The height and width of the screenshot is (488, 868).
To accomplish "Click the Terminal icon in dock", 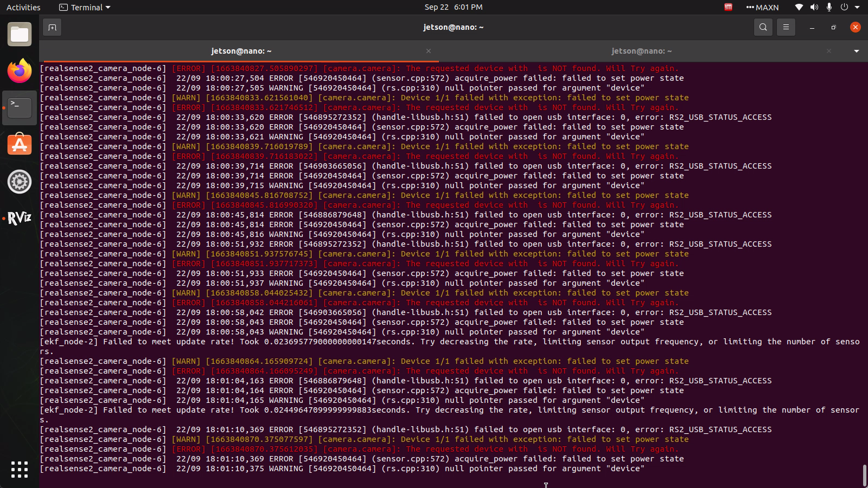I will tap(20, 108).
